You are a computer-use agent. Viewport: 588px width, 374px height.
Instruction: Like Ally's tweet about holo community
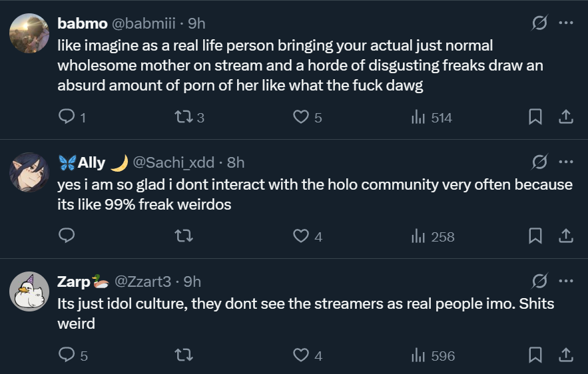pyautogui.click(x=302, y=236)
